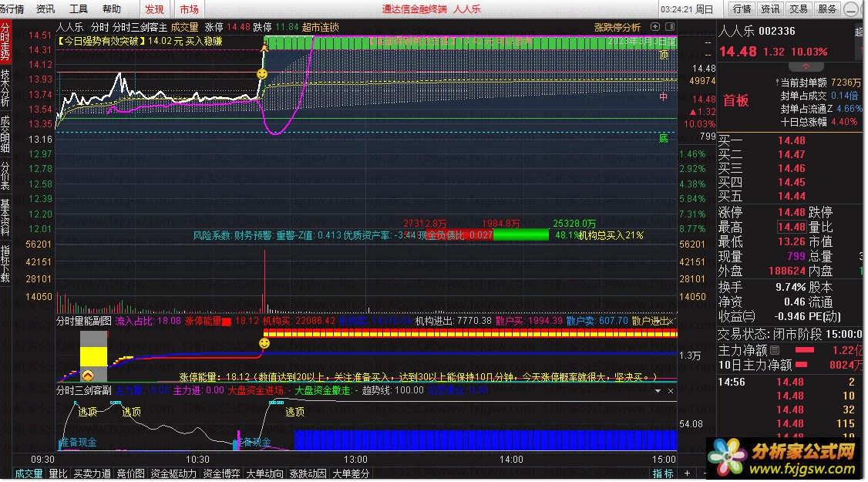
Task: Close the 分时量能副图 indicator pane
Action: pos(671,322)
